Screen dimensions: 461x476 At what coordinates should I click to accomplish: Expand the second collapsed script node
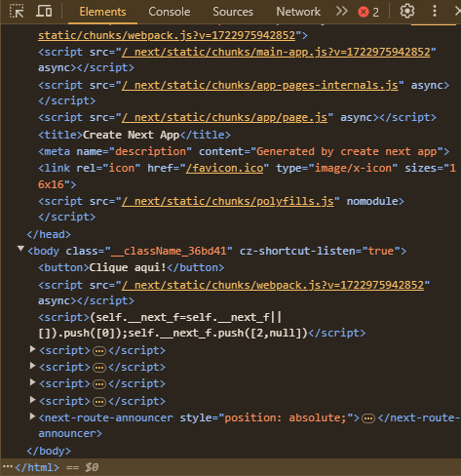(x=32, y=366)
